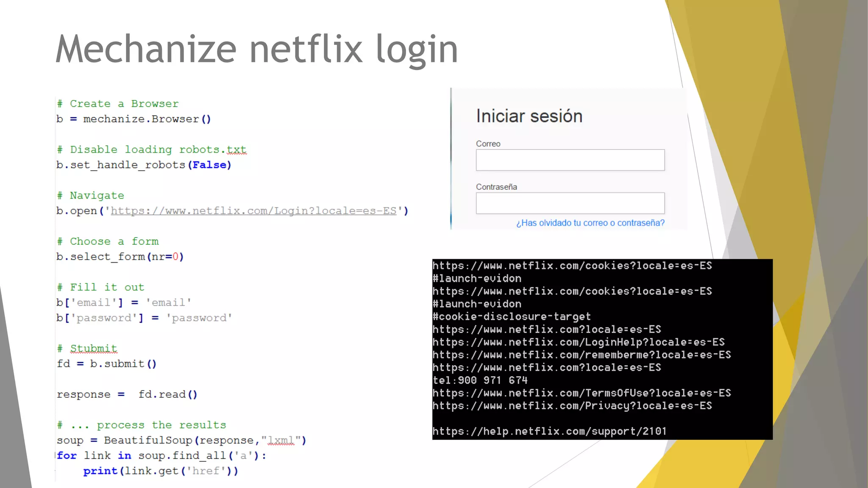
Task: Click the '#cookie-disclosure-target' terminal line
Action: click(512, 317)
